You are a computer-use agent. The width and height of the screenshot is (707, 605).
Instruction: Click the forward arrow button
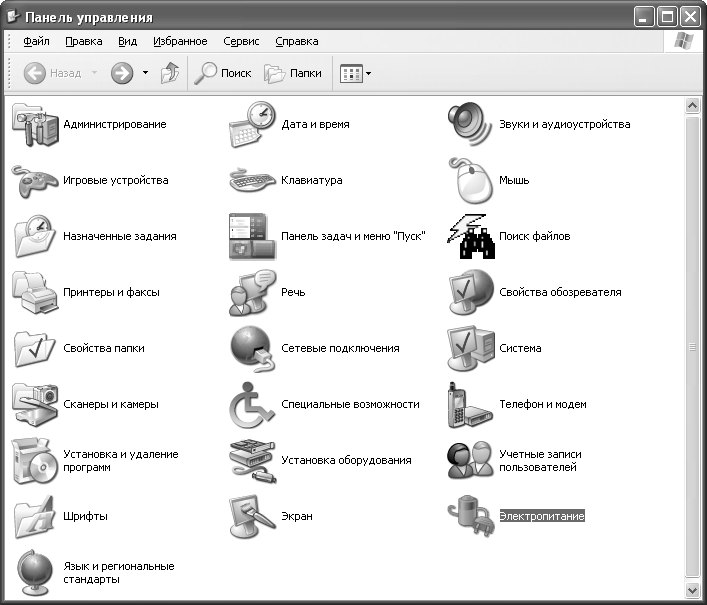[122, 73]
